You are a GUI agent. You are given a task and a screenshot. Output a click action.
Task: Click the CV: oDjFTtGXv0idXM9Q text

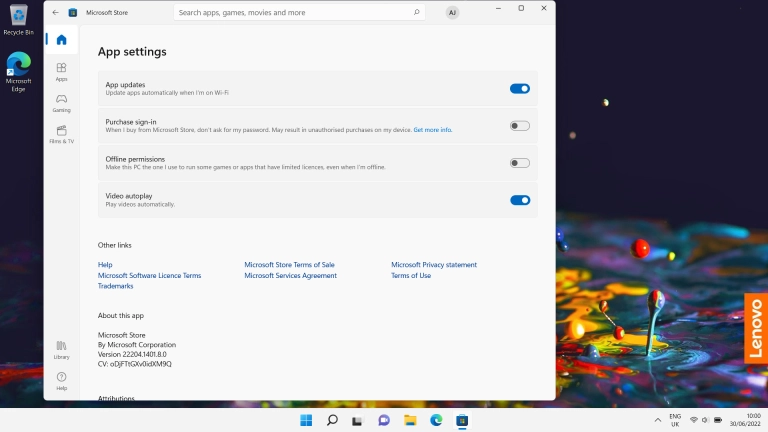tap(135, 364)
